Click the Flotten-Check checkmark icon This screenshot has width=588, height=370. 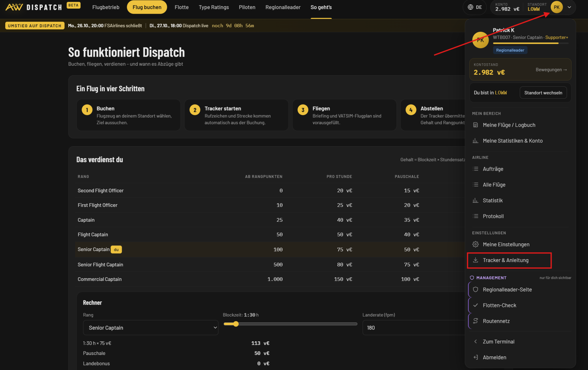475,305
